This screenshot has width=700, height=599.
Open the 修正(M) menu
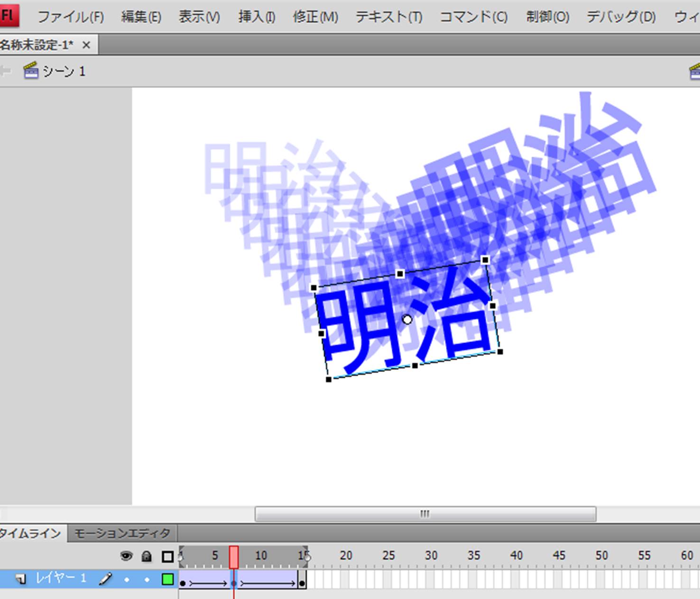click(315, 17)
